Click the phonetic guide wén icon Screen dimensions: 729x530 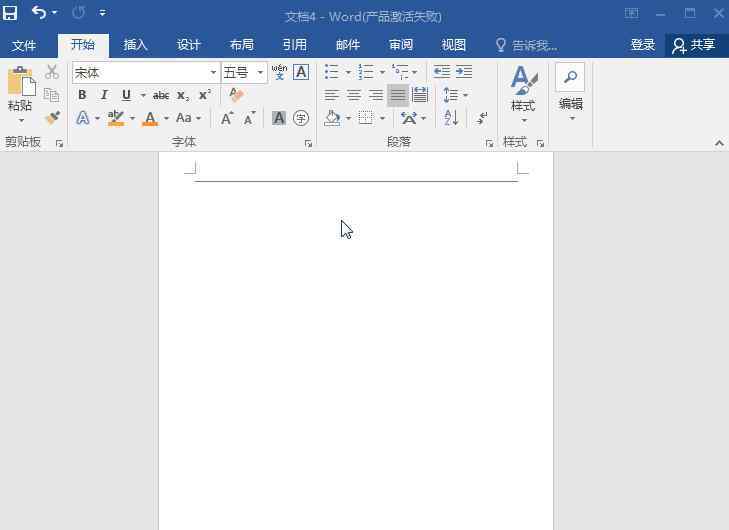coord(279,72)
